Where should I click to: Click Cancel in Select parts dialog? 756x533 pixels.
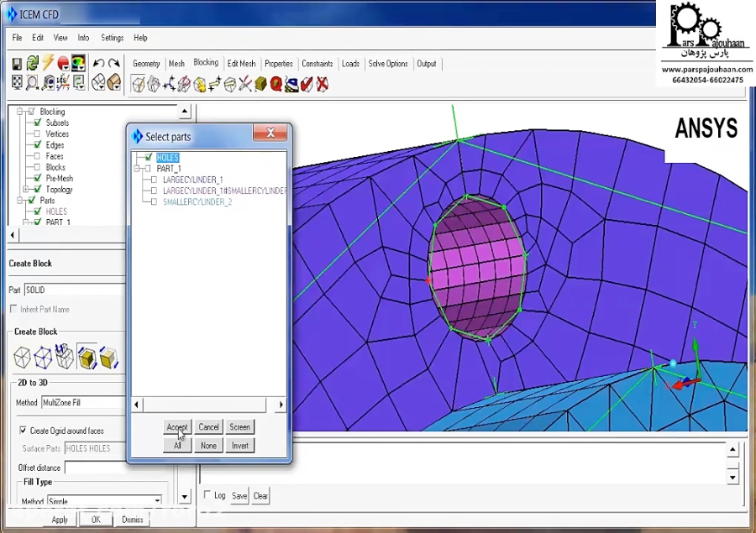(x=209, y=427)
